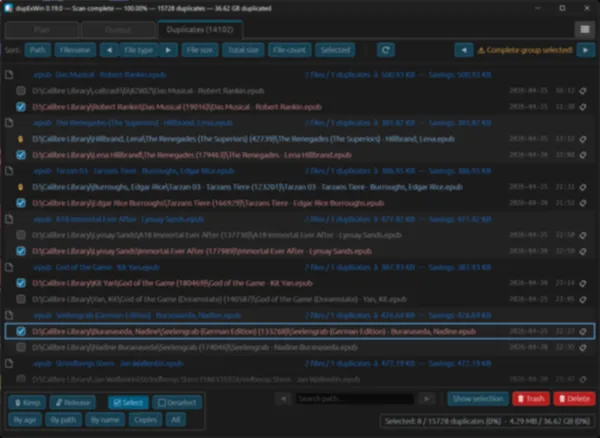Sort duplicates by Path
The width and height of the screenshot is (600, 438).
[38, 50]
